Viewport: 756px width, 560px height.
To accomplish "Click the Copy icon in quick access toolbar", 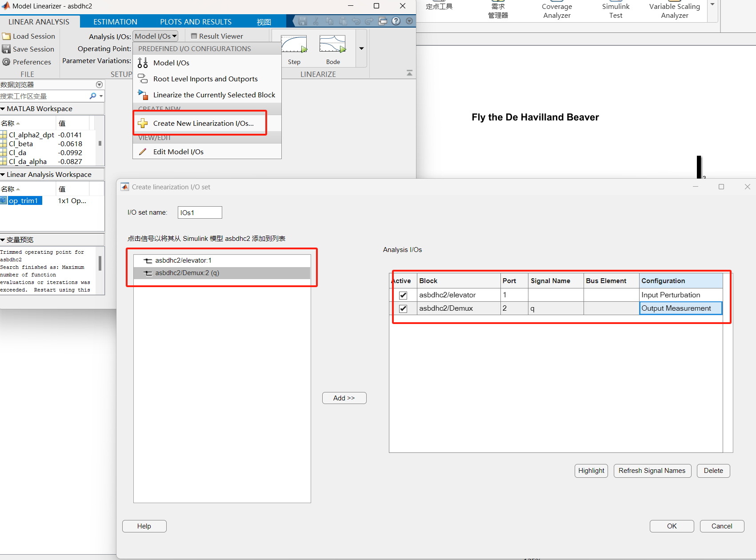I will [x=329, y=21].
